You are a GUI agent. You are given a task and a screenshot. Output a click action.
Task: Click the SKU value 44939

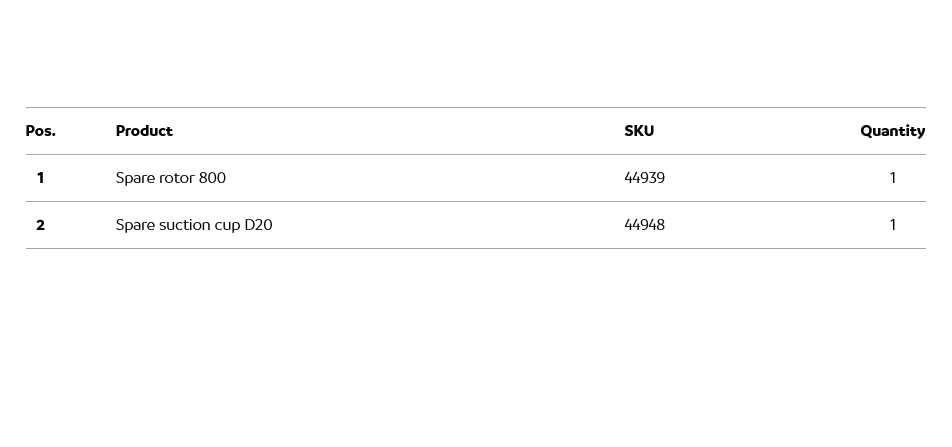pos(644,178)
